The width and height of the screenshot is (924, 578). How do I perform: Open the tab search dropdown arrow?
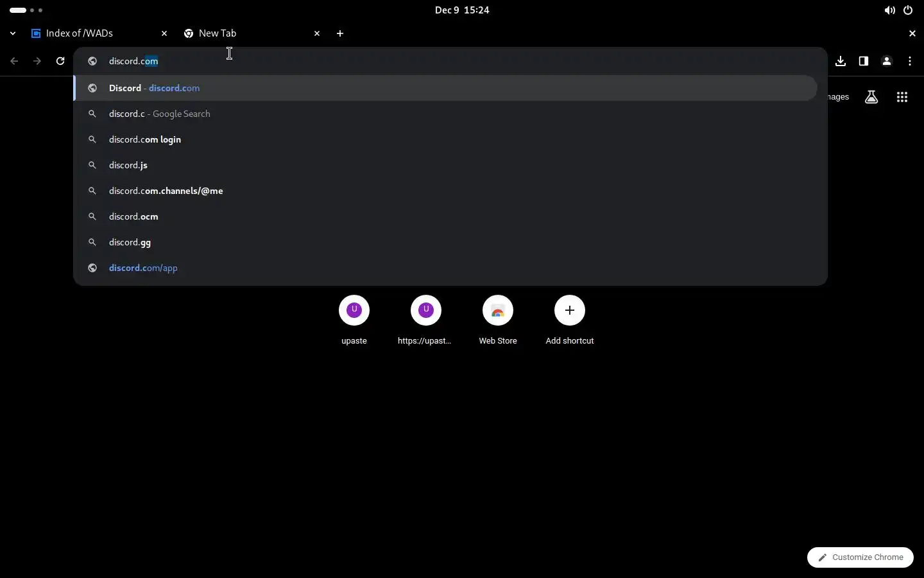(x=13, y=33)
